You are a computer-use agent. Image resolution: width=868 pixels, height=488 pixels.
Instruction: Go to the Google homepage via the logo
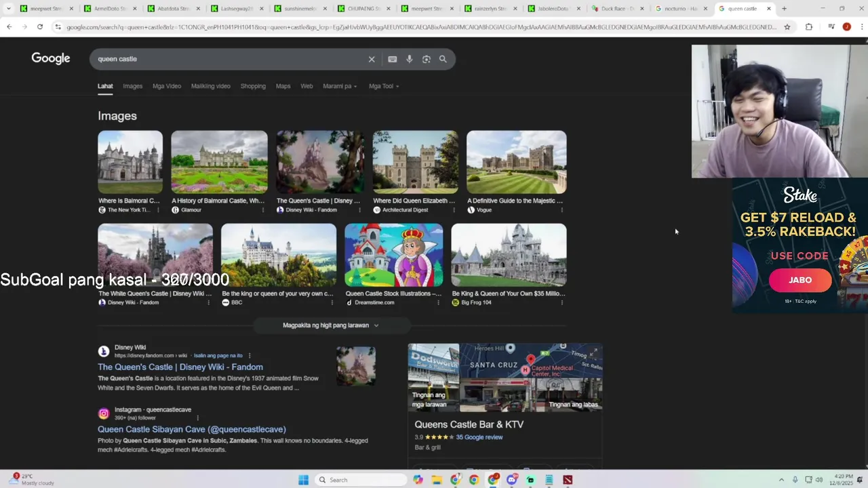tap(51, 58)
